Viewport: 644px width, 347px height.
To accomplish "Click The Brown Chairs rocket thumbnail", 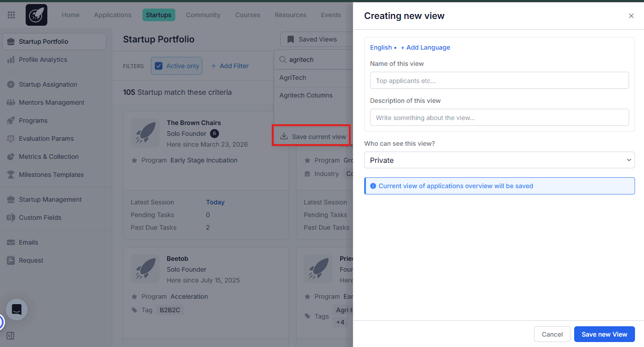I will point(145,133).
